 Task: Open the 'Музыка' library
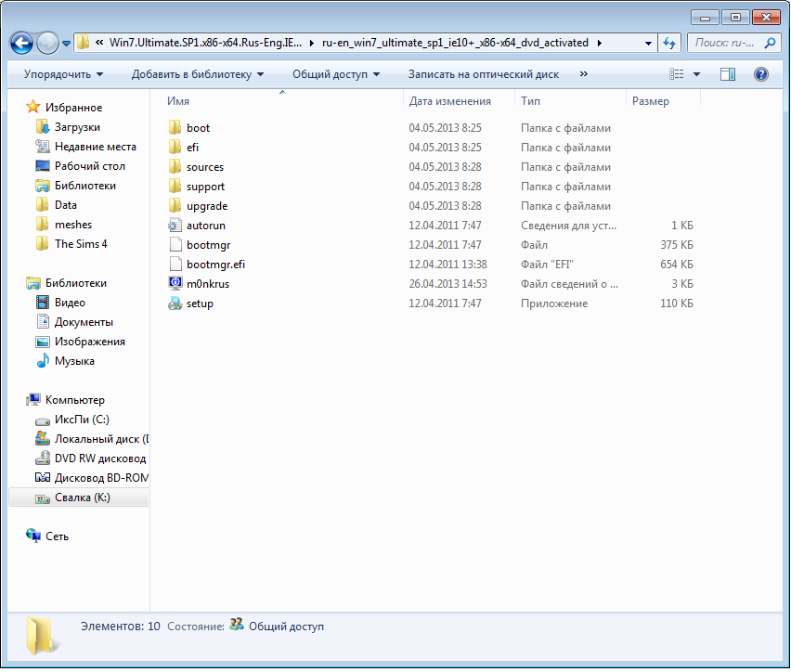[74, 361]
